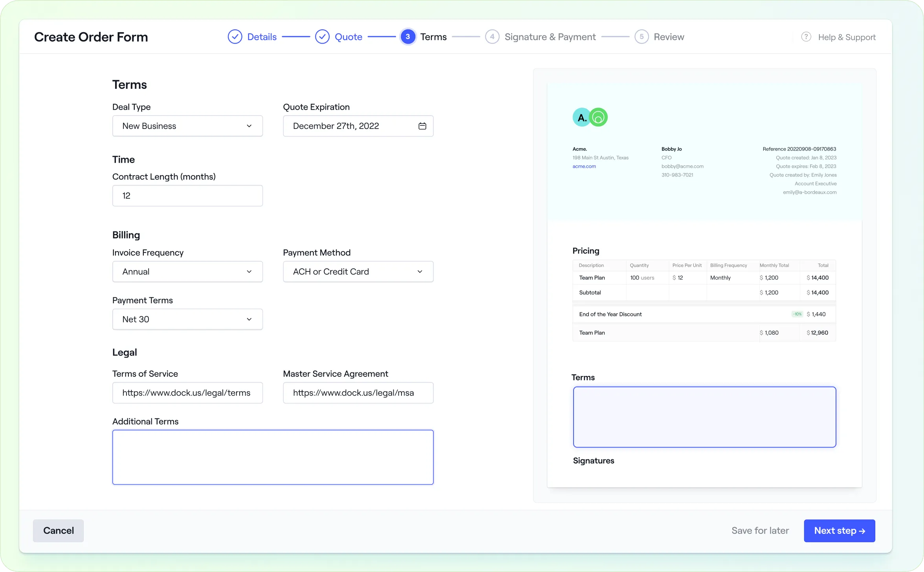The image size is (924, 572).
Task: Click the Next step button
Action: pos(839,531)
